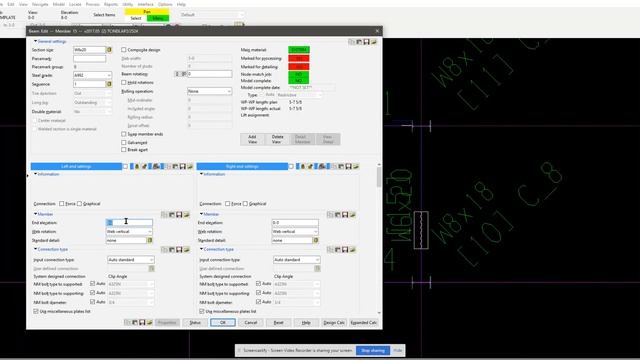This screenshot has height=360, width=640.
Task: Click the Reset button
Action: tap(278, 322)
